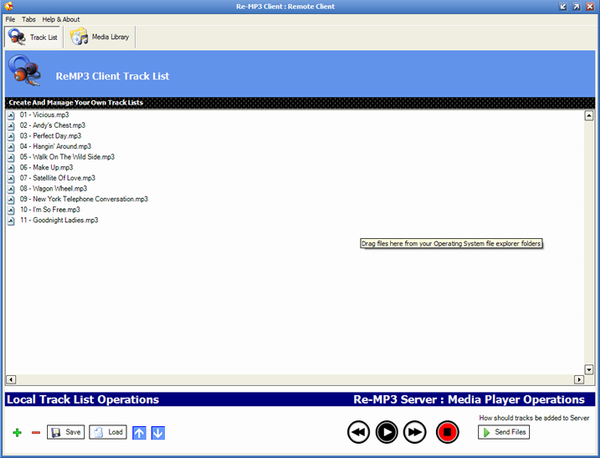
Task: Click the file icon beside 02 - Andy's Chest.mp3
Action: coord(11,126)
